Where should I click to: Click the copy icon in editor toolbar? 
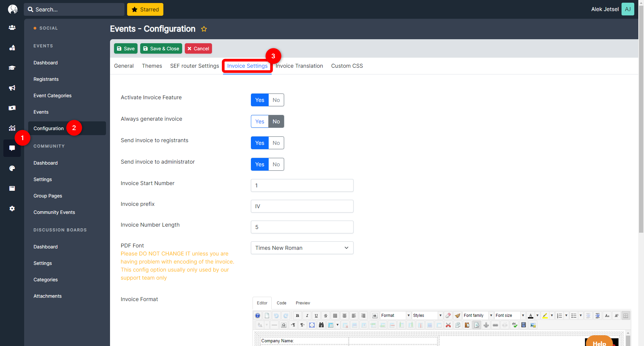click(458, 325)
